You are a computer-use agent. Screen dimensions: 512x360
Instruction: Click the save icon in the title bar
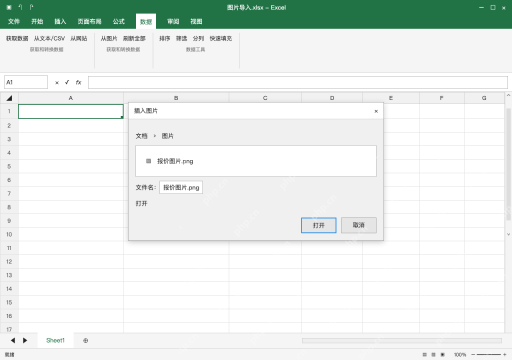[9, 7]
